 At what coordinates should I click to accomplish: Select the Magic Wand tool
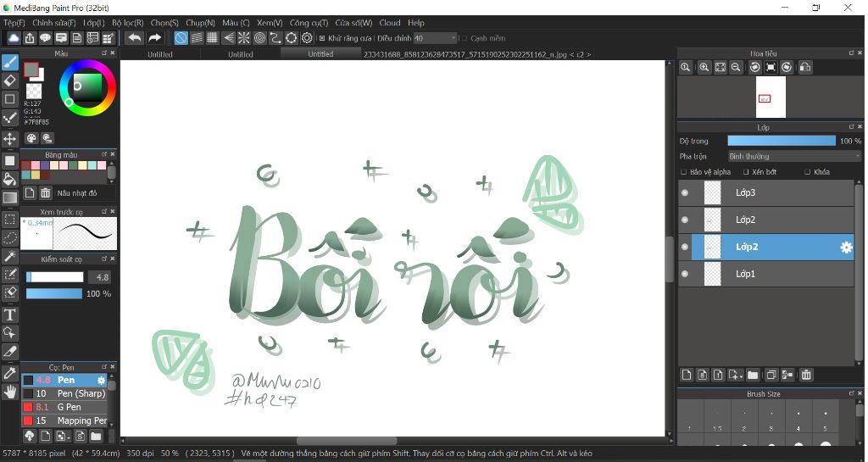(10, 256)
